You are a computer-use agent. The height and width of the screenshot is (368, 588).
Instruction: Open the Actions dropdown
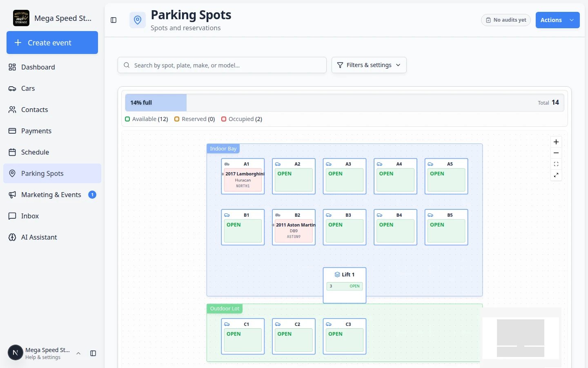(557, 20)
